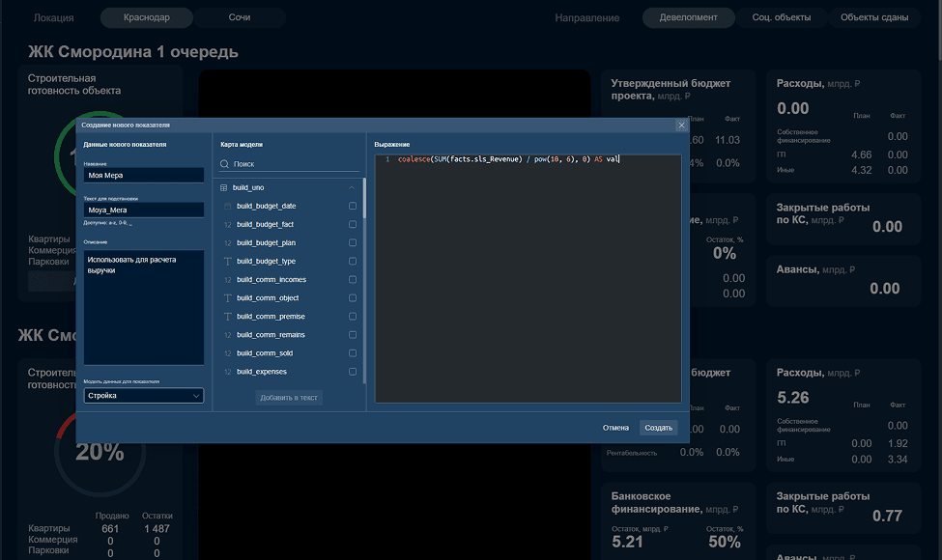
Task: Click the numeric-type icon of build_comm_incomes
Action: tap(228, 280)
